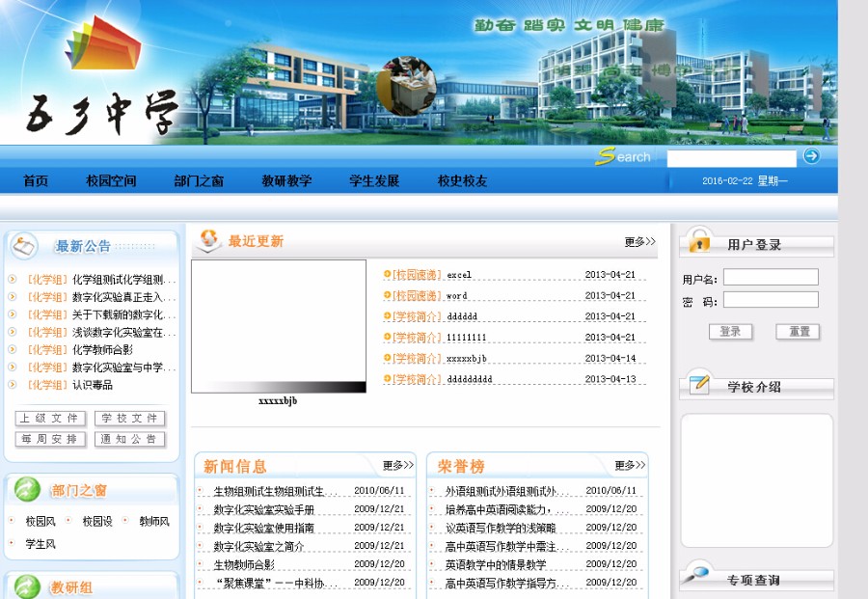This screenshot has width=868, height=599.
Task: Click the 登录 login button
Action: tap(730, 332)
